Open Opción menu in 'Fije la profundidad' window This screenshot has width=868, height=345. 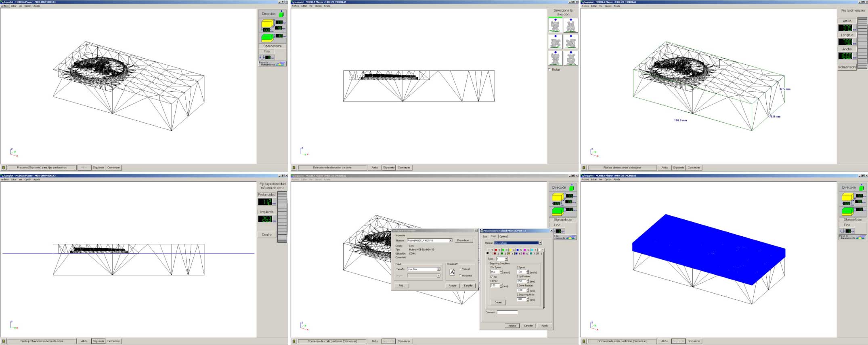tap(27, 180)
